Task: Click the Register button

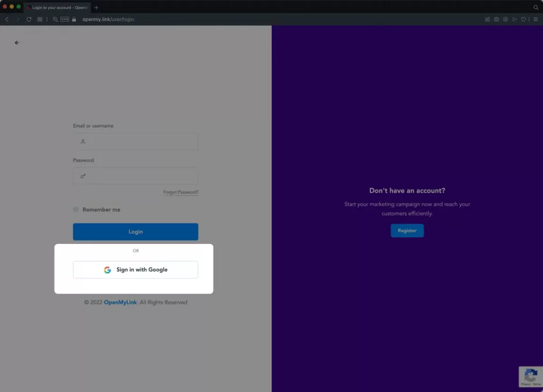Action: [x=407, y=231]
